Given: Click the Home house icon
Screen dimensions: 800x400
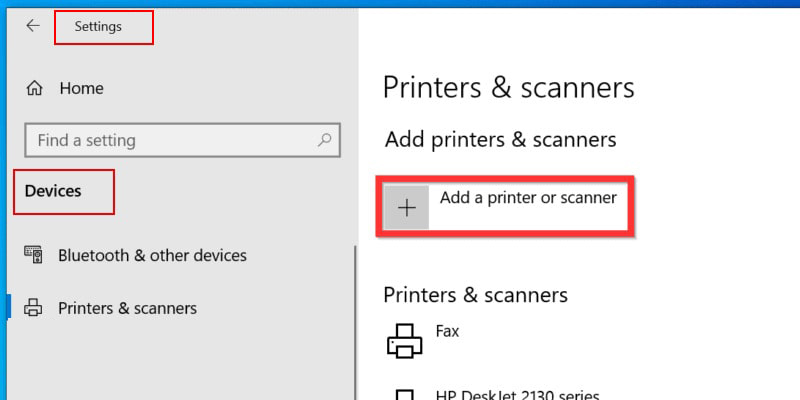Looking at the screenshot, I should pos(34,88).
